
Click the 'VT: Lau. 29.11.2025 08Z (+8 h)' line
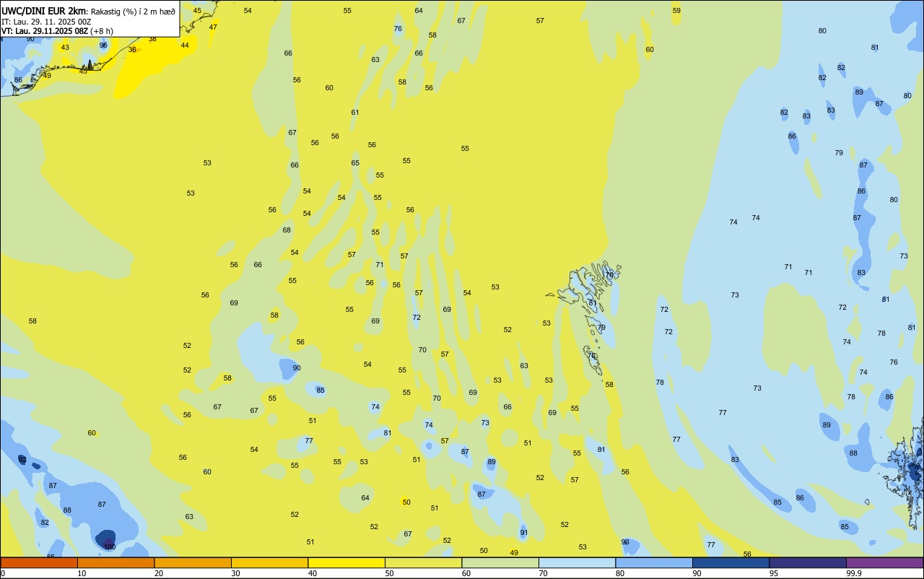coord(57,31)
